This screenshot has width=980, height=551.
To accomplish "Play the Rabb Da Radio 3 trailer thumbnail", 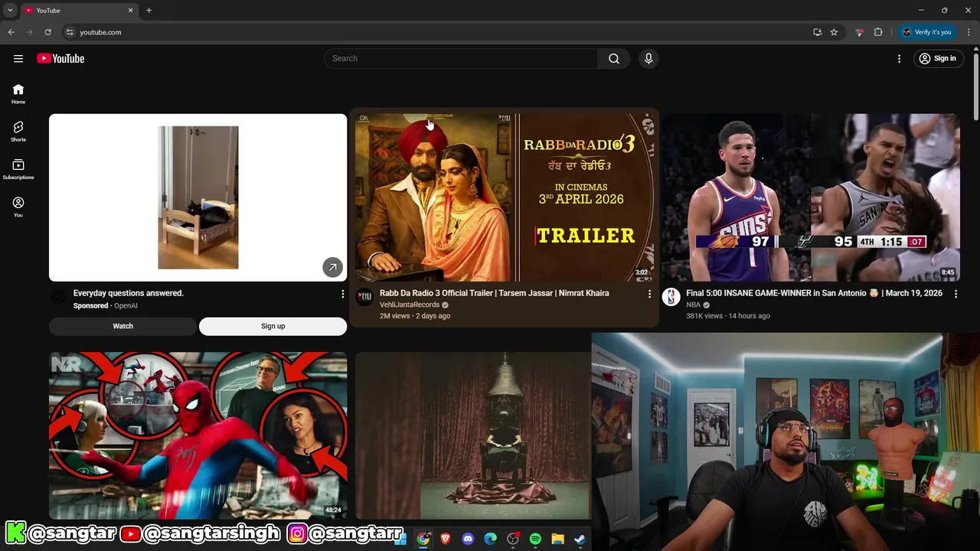I will coord(505,197).
